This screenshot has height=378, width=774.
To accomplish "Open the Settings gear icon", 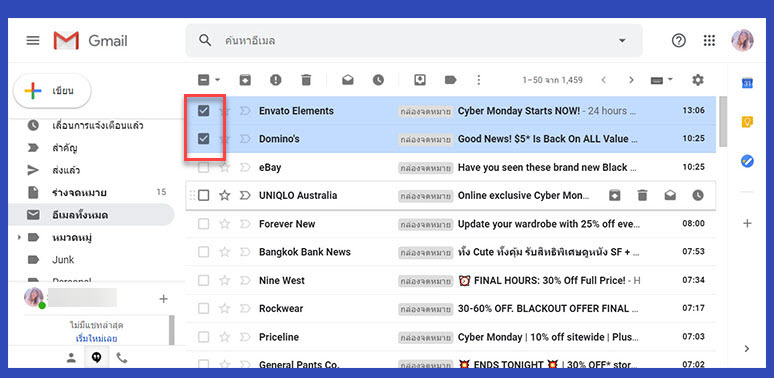I will click(697, 80).
